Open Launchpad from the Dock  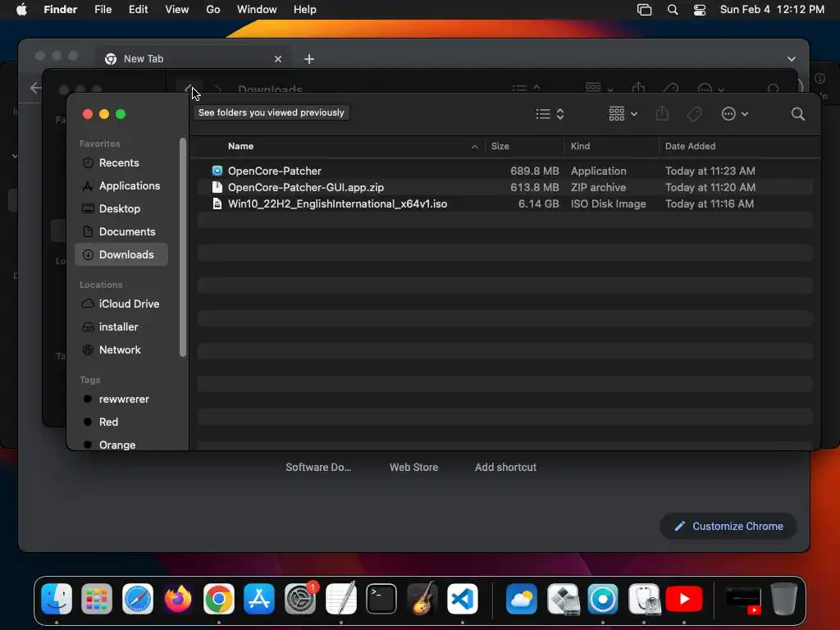click(x=97, y=599)
